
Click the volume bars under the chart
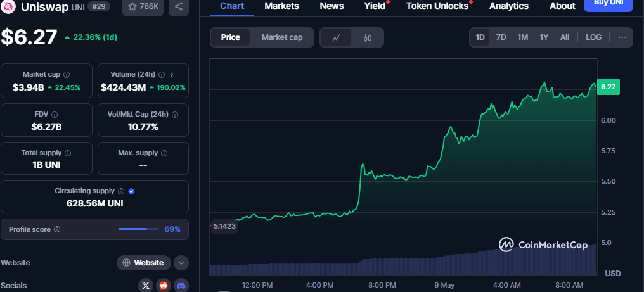point(402,261)
